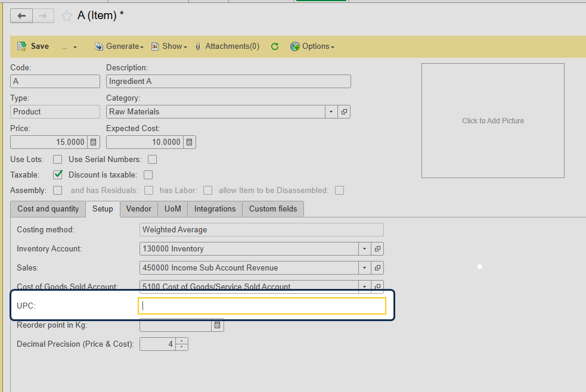Switch to the Vendor tab

139,209
